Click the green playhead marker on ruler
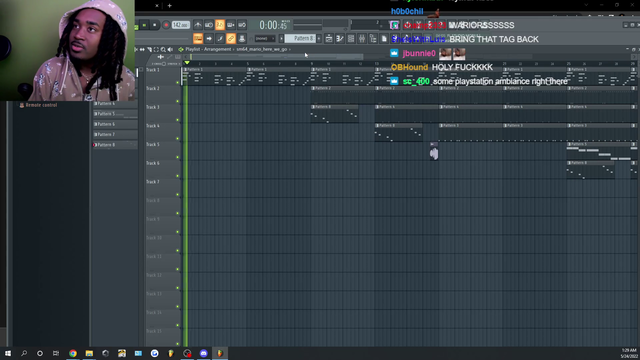Image resolution: width=640 pixels, height=360 pixels. (187, 63)
